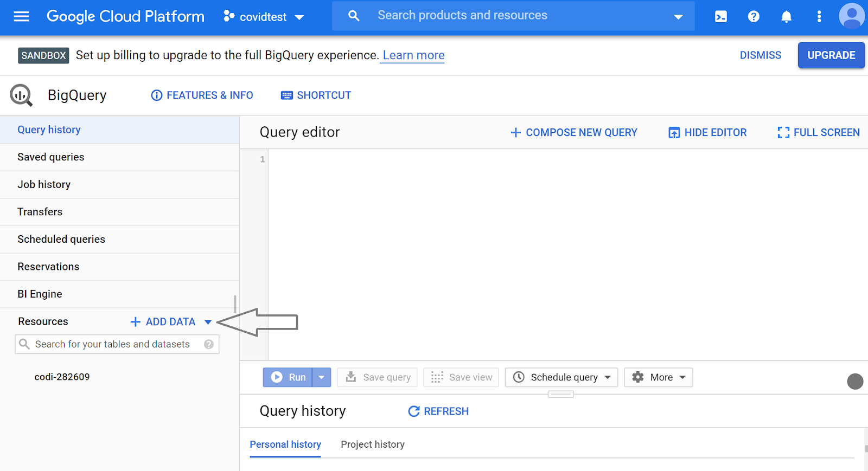This screenshot has width=868, height=471.
Task: Click Save query
Action: 378,377
